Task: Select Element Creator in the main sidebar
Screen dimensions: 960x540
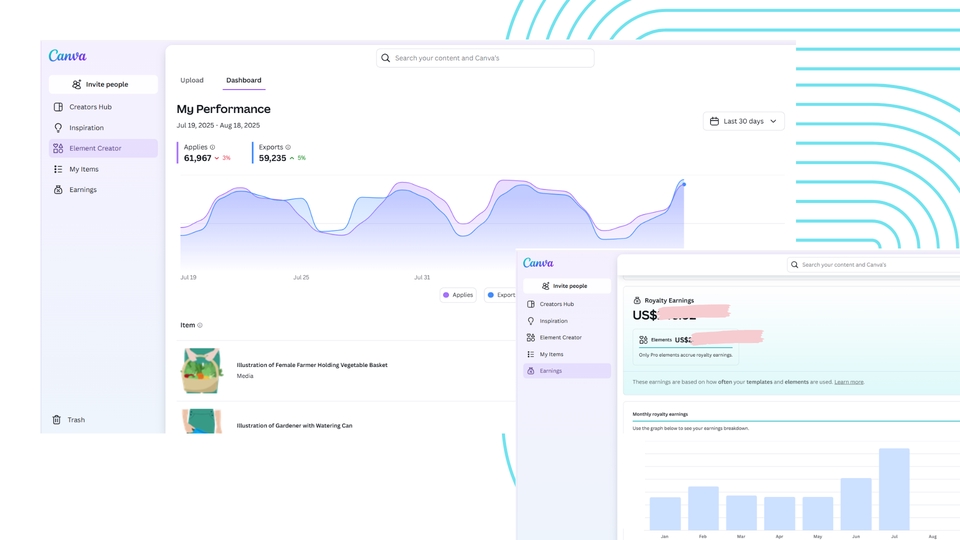Action: tap(95, 148)
